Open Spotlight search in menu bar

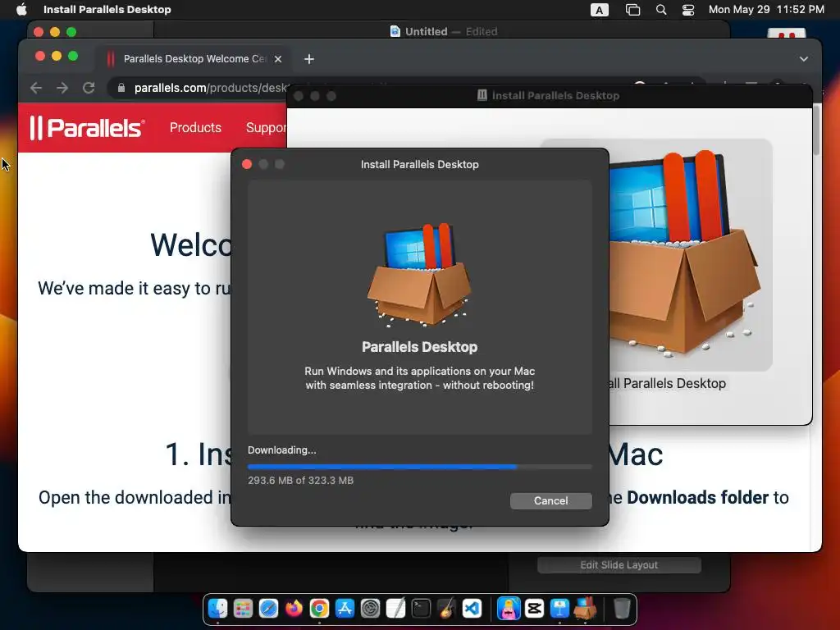(661, 10)
